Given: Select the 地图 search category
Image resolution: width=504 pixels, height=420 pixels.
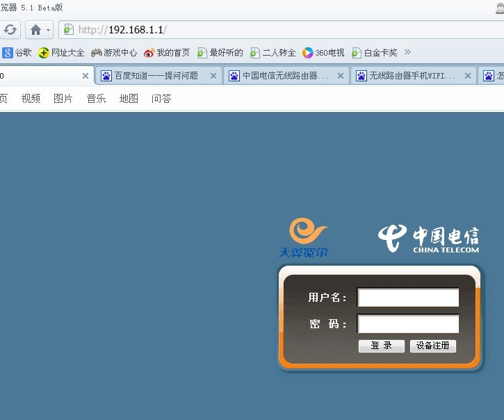Looking at the screenshot, I should pyautogui.click(x=129, y=99).
